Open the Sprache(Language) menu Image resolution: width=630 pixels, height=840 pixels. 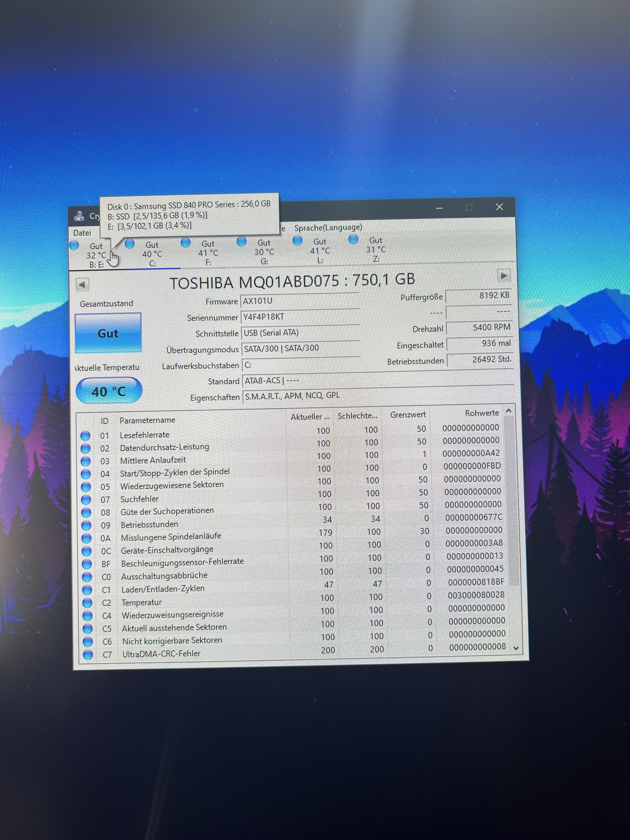[x=328, y=227]
